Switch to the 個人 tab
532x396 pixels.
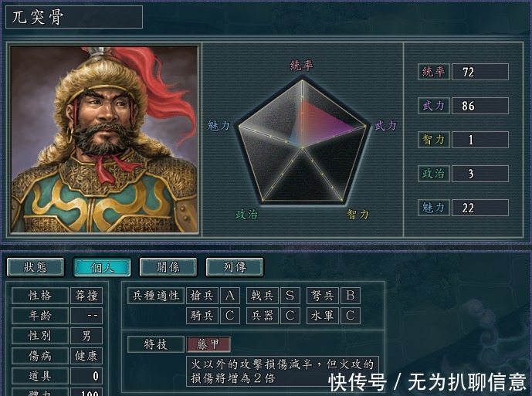coord(102,267)
